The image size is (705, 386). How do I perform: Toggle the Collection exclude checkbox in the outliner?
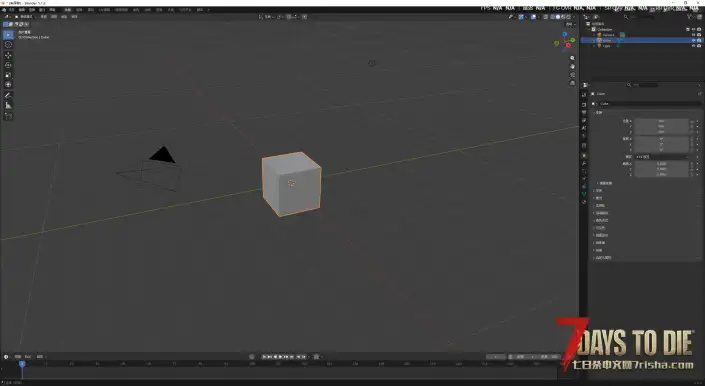[687, 29]
